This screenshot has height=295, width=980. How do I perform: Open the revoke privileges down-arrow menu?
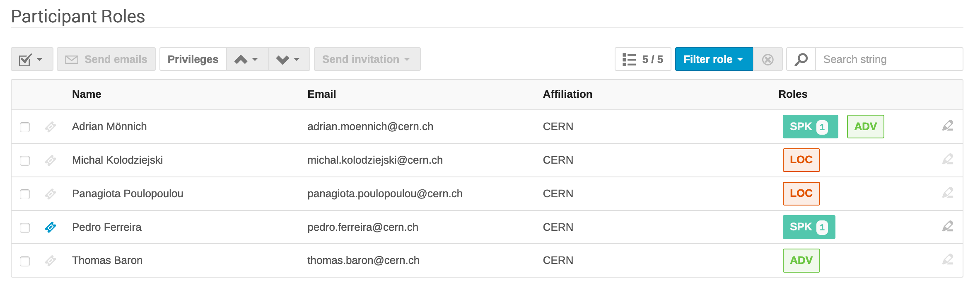[x=289, y=59]
